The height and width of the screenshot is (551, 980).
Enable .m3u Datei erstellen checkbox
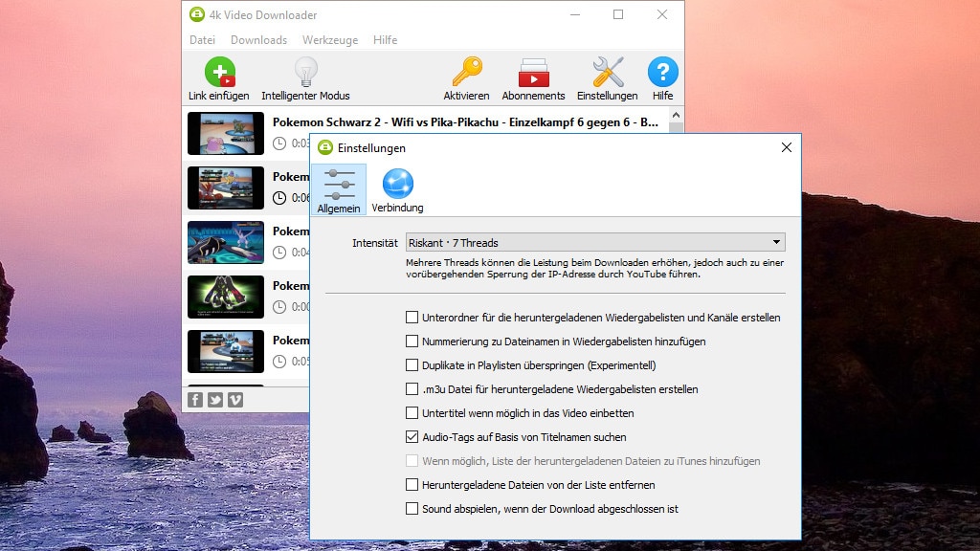(x=412, y=389)
